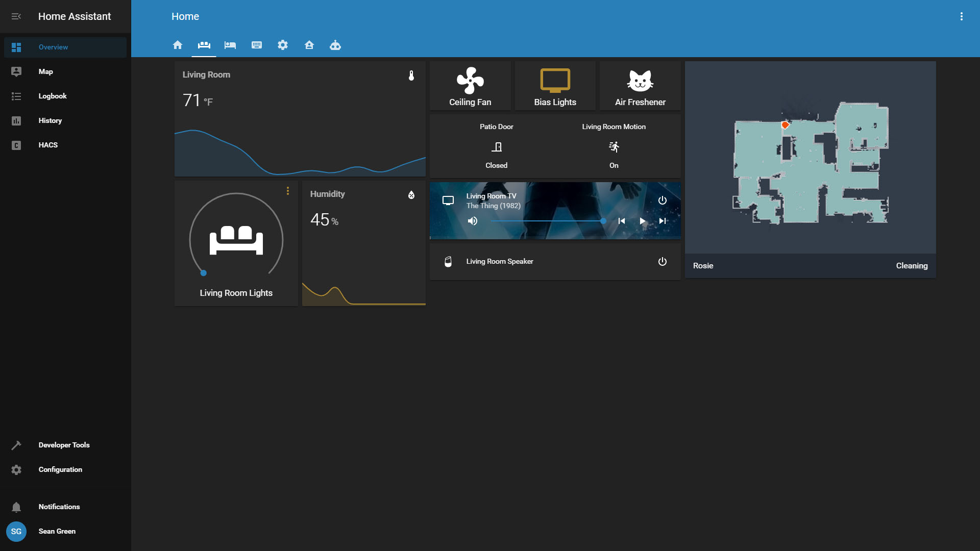Skip to next track on TV
Viewport: 980px width, 551px height.
point(663,221)
